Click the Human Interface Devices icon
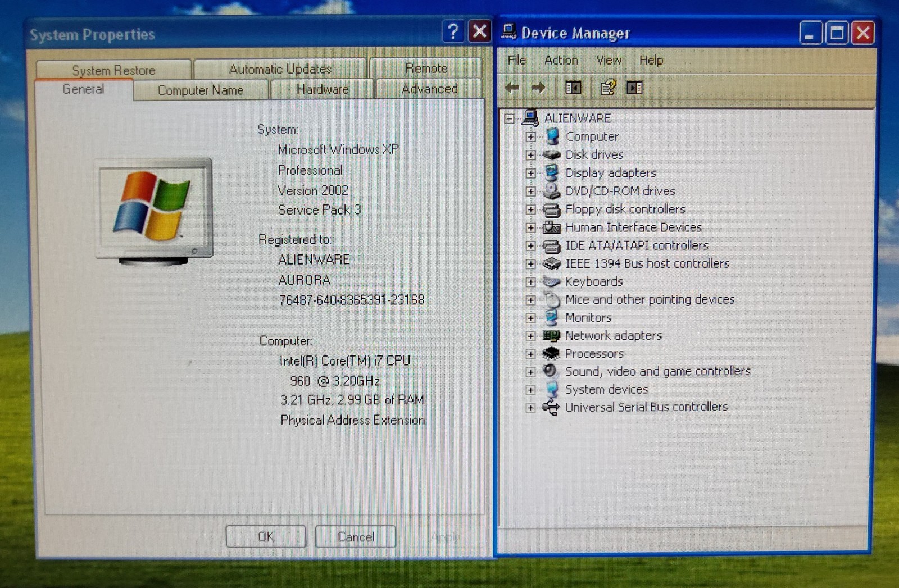The image size is (899, 588). (552, 227)
